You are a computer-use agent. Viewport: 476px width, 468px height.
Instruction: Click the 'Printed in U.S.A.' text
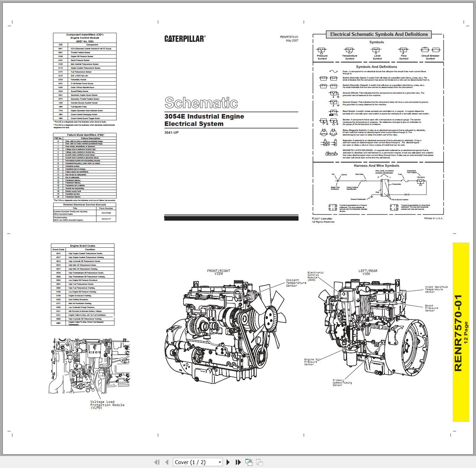pyautogui.click(x=433, y=218)
